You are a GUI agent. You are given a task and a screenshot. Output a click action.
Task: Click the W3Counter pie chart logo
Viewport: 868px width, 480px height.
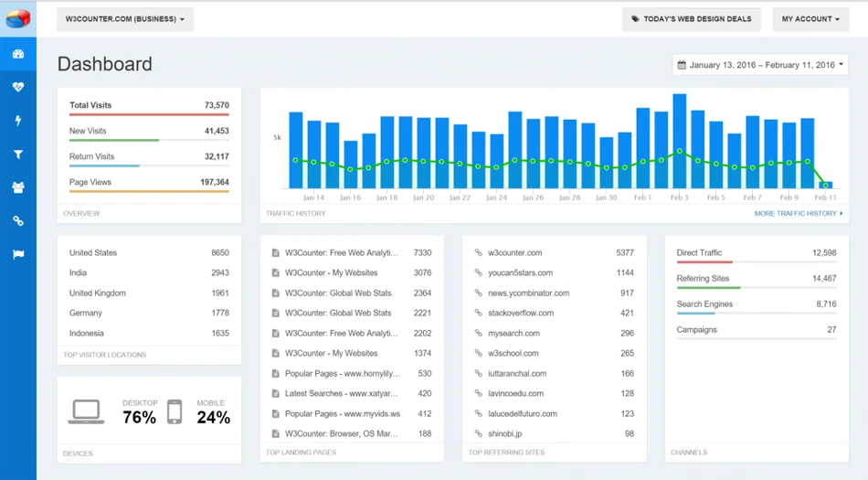click(17, 19)
